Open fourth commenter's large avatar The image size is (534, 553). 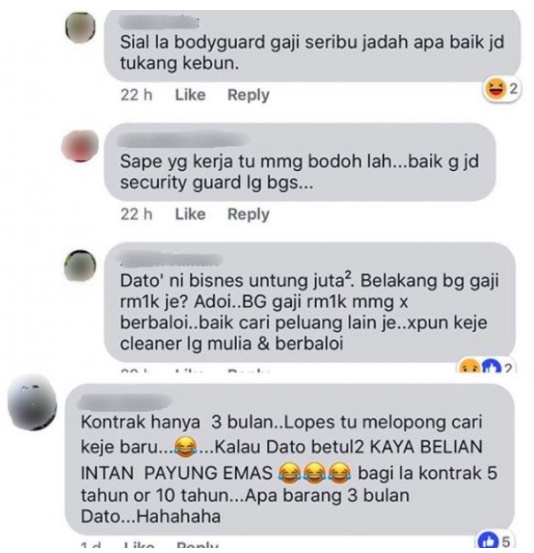(x=32, y=403)
